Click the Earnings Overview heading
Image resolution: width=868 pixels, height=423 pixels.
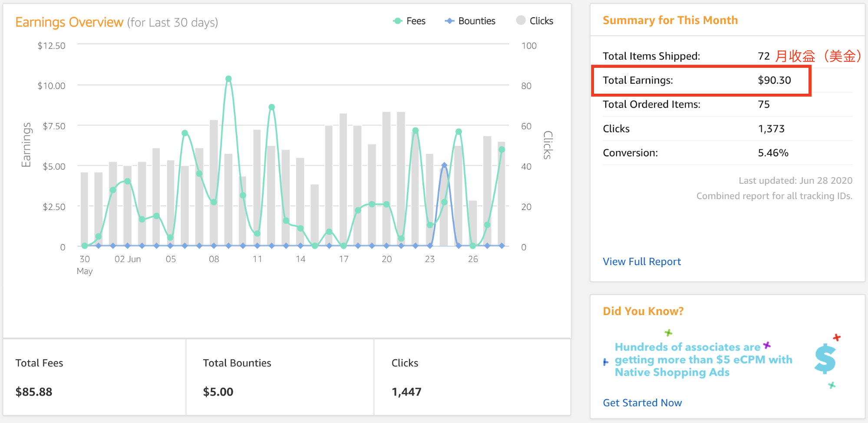[x=69, y=22]
